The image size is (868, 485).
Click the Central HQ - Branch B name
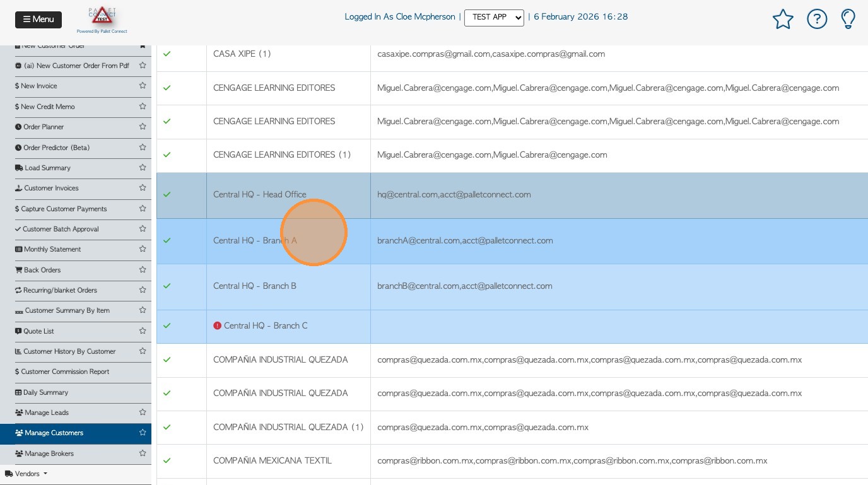tap(255, 286)
